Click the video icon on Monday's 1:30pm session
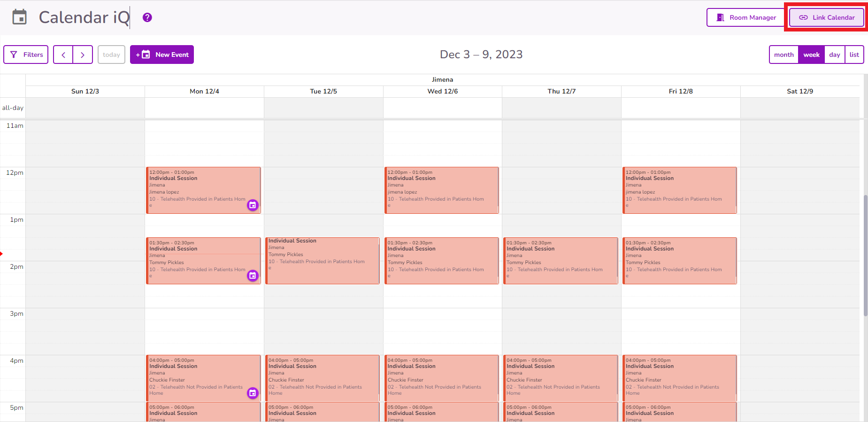868x422 pixels. pos(253,276)
